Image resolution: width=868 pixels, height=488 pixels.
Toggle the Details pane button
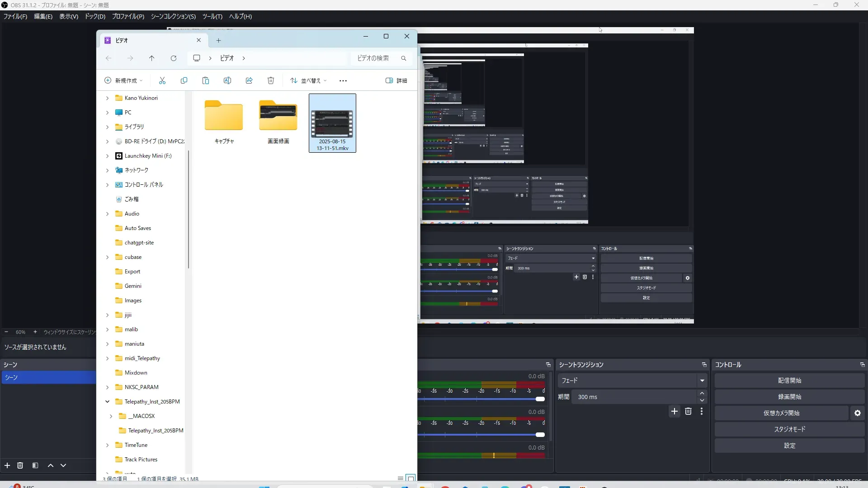(x=396, y=80)
